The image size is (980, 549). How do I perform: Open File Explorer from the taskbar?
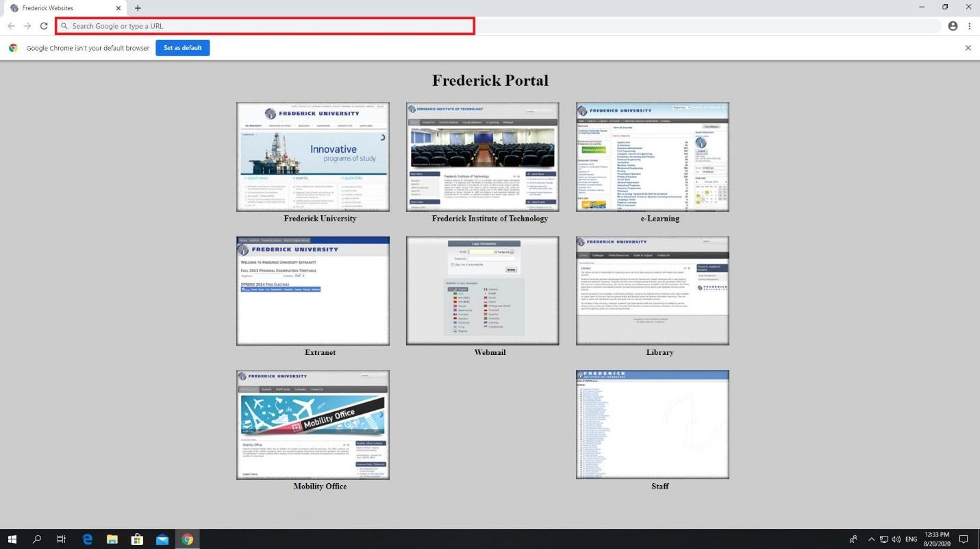click(112, 539)
